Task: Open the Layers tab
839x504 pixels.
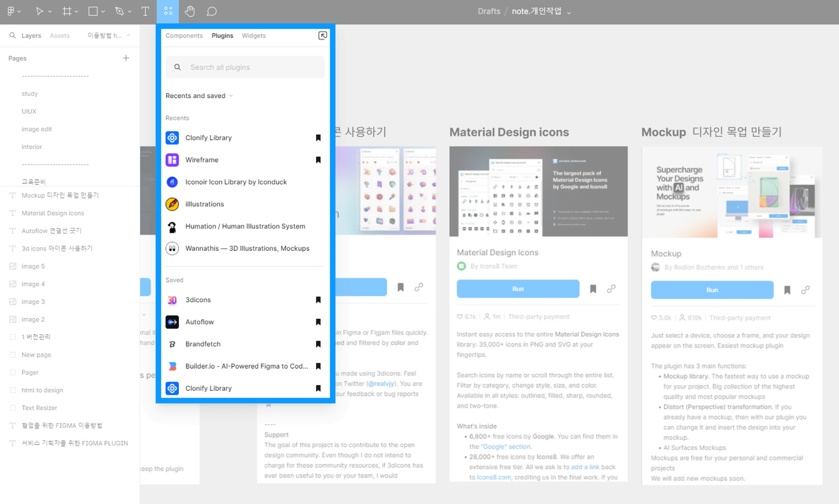Action: pos(31,36)
